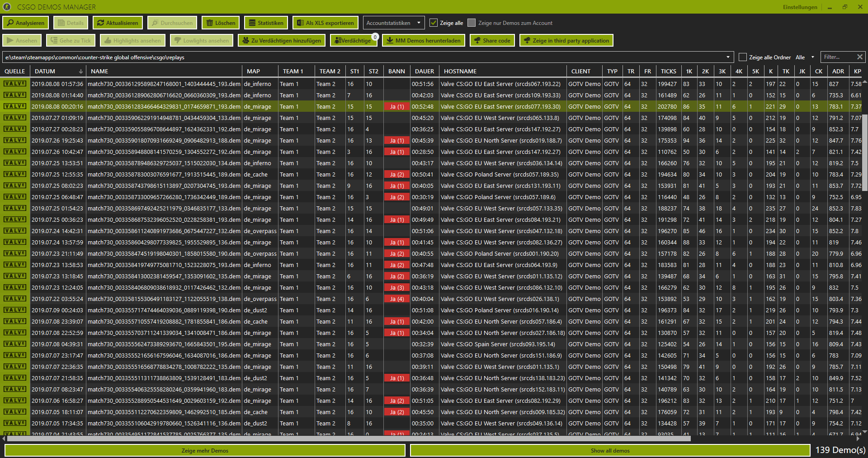868x458 pixels.
Task: Sort by the TICKS column header
Action: (x=668, y=71)
